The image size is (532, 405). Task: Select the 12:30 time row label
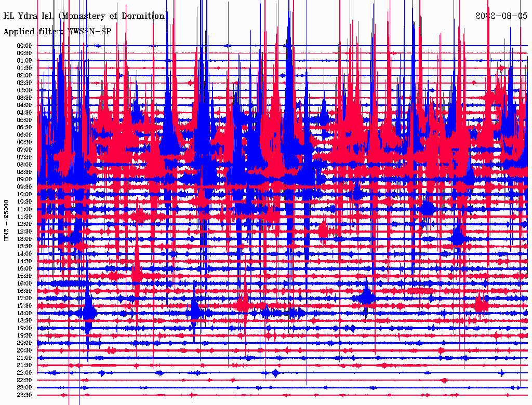click(x=24, y=232)
